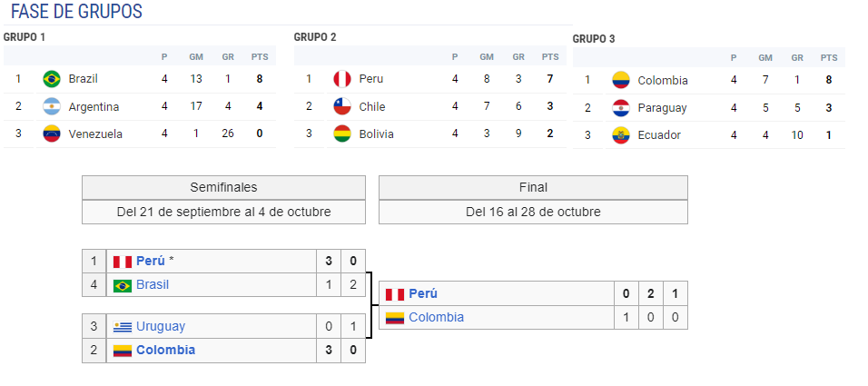Viewport: 868px width, 386px height.
Task: Click the Chile flag icon in Grupo 2
Action: click(x=342, y=106)
